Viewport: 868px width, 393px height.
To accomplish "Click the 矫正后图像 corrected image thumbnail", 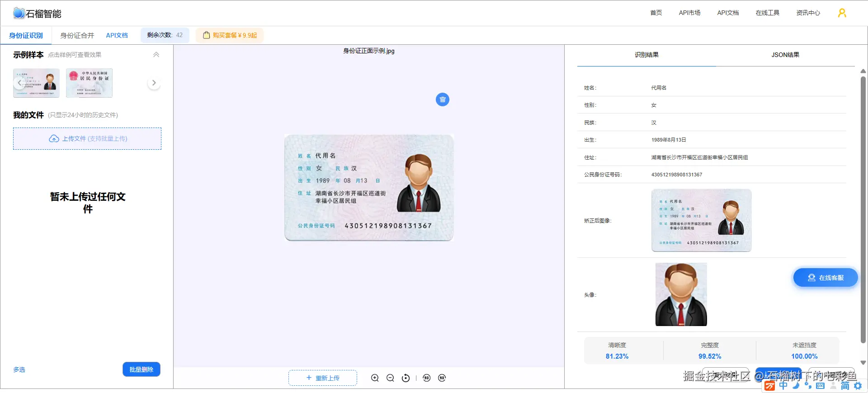I will (x=701, y=220).
